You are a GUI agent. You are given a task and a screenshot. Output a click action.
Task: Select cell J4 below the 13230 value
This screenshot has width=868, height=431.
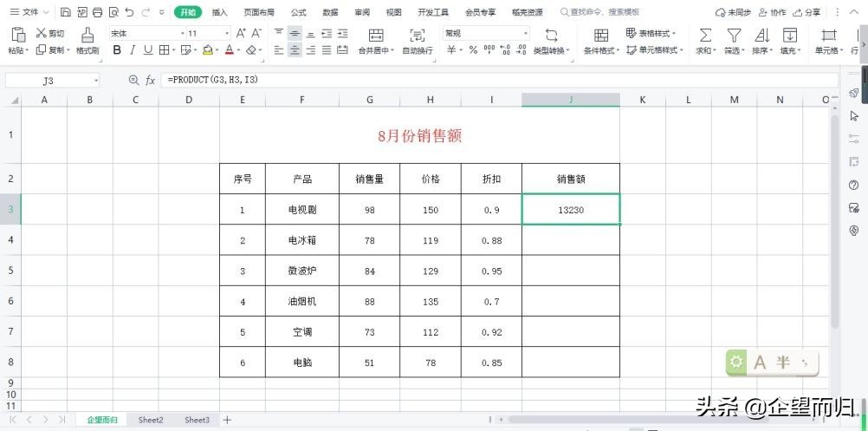(570, 240)
